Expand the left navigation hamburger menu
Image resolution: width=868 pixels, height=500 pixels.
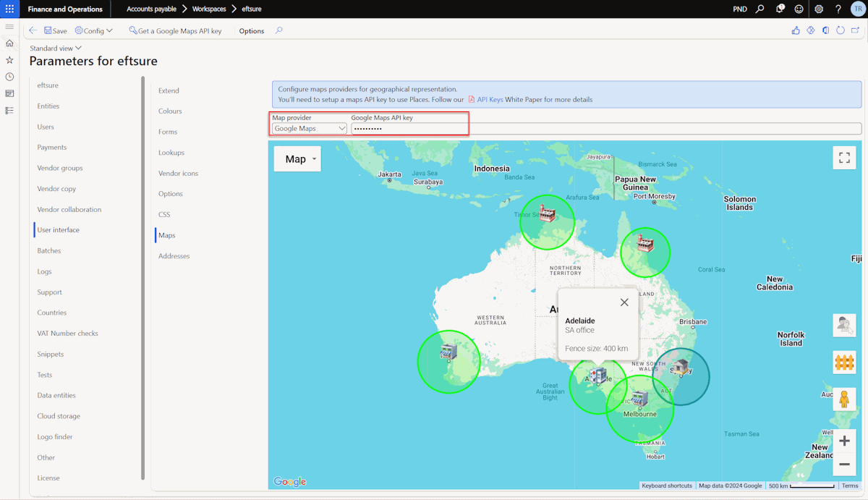[9, 27]
